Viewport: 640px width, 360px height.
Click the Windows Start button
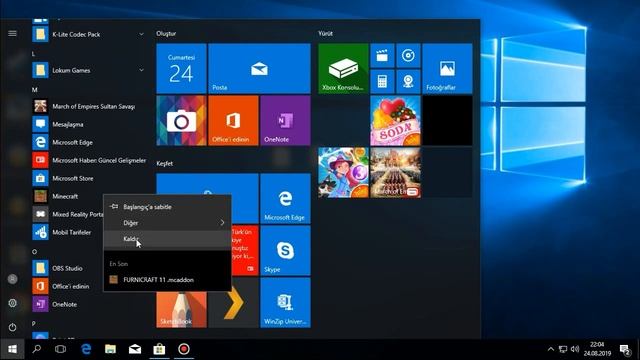(x=12, y=349)
